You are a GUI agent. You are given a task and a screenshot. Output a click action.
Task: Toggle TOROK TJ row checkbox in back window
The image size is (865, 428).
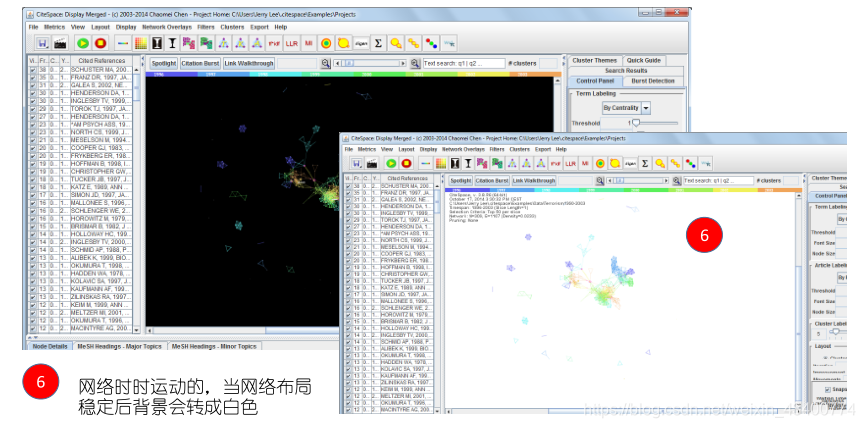33,109
